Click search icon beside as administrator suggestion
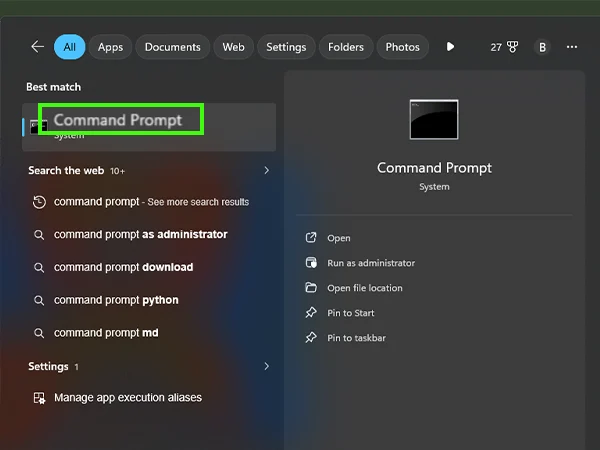Screen dimensions: 600x450 (x=39, y=235)
